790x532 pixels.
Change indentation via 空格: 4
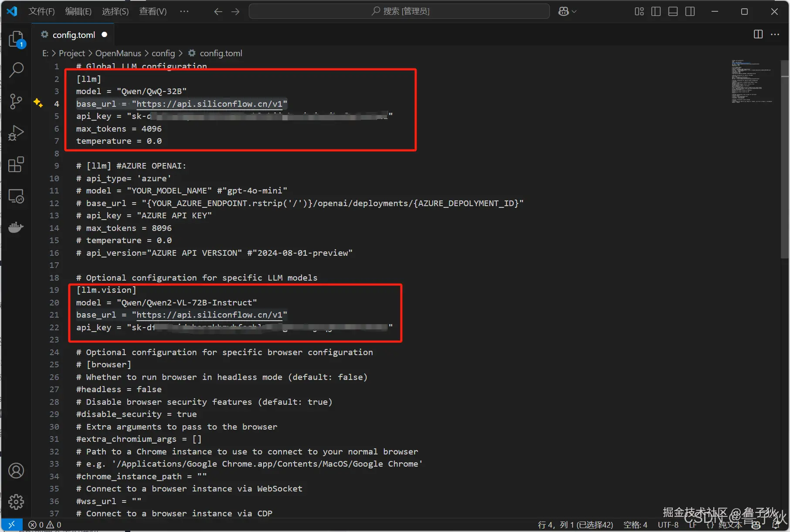(x=635, y=525)
